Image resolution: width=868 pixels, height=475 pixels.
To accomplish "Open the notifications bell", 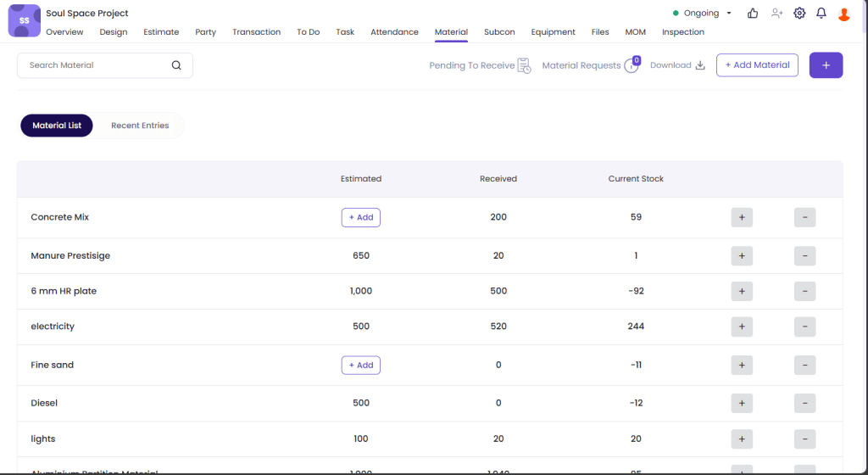I will (821, 14).
